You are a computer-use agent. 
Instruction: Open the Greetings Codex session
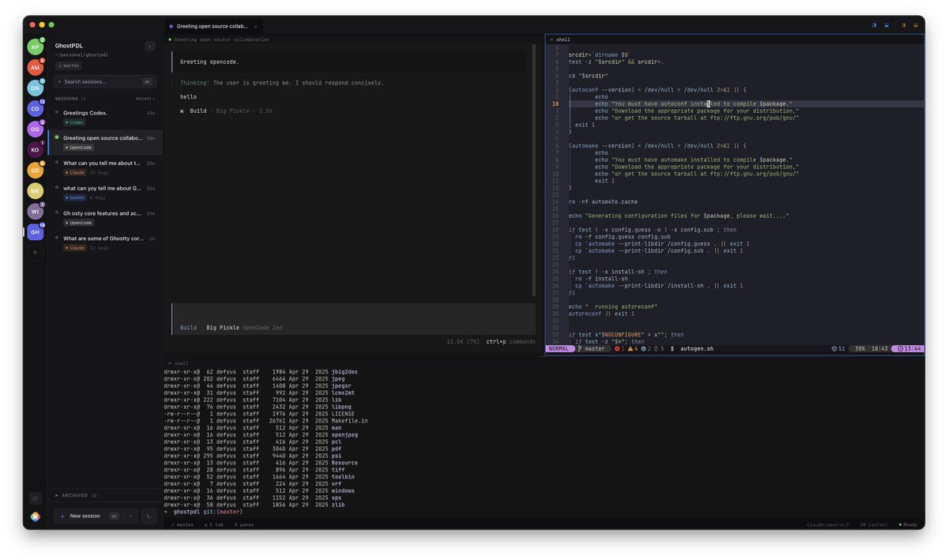pyautogui.click(x=104, y=117)
